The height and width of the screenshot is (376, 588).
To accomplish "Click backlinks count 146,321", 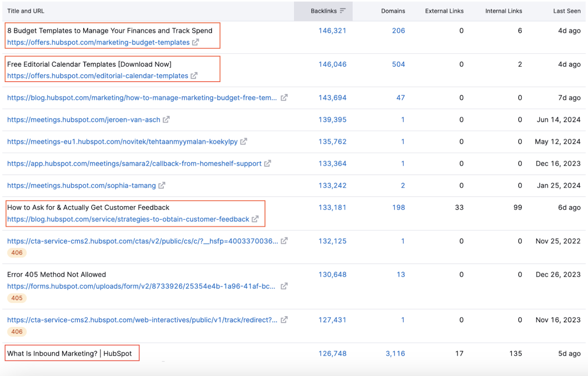I will (x=332, y=31).
